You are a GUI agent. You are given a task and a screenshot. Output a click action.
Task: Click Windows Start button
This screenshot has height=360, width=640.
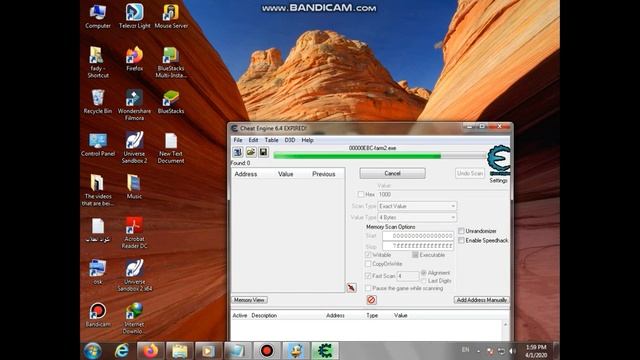(93, 351)
